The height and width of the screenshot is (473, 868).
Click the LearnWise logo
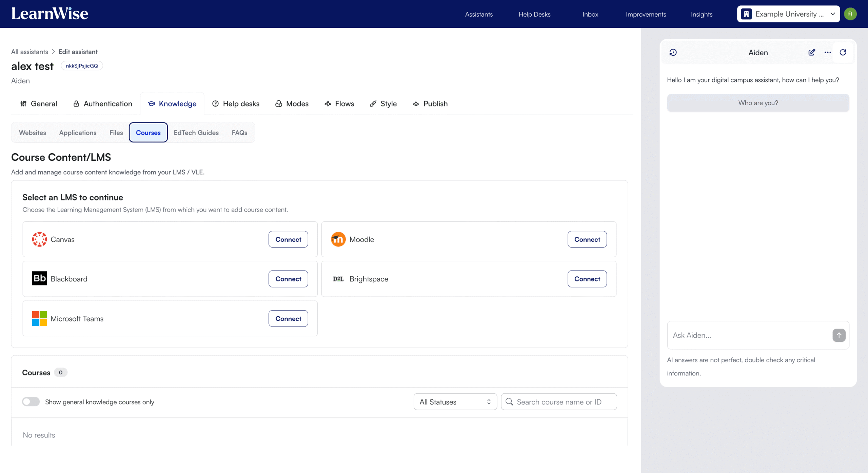[50, 14]
